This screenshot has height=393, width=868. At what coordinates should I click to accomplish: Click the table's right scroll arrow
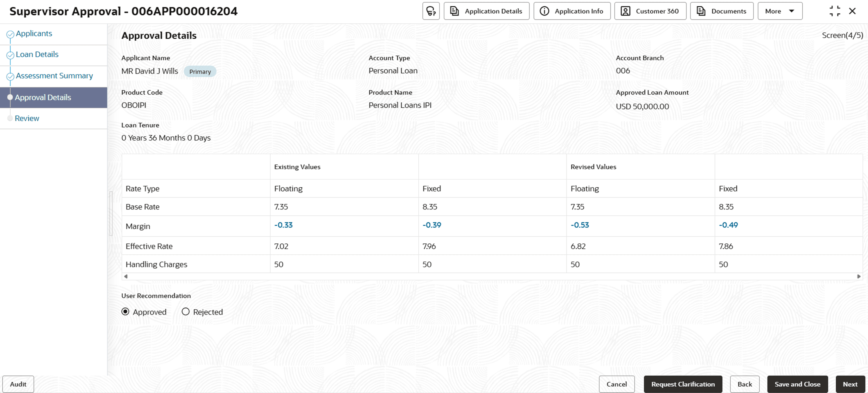(859, 277)
